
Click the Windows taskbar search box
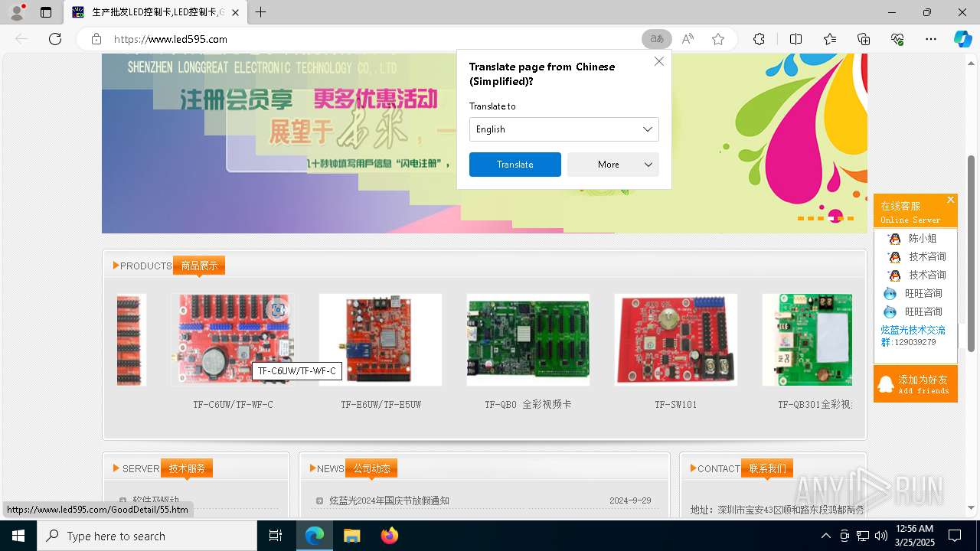147,536
